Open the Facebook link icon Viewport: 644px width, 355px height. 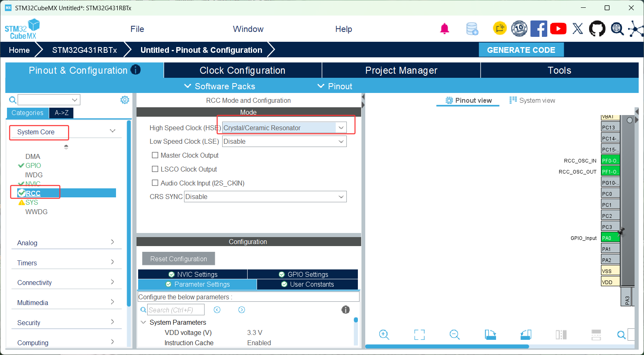(x=539, y=29)
